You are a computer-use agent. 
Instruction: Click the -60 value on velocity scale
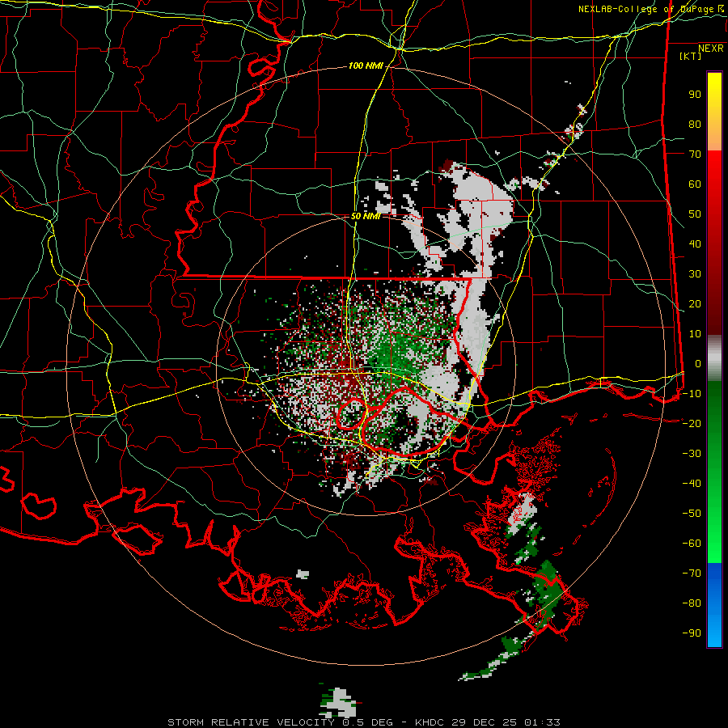click(692, 544)
